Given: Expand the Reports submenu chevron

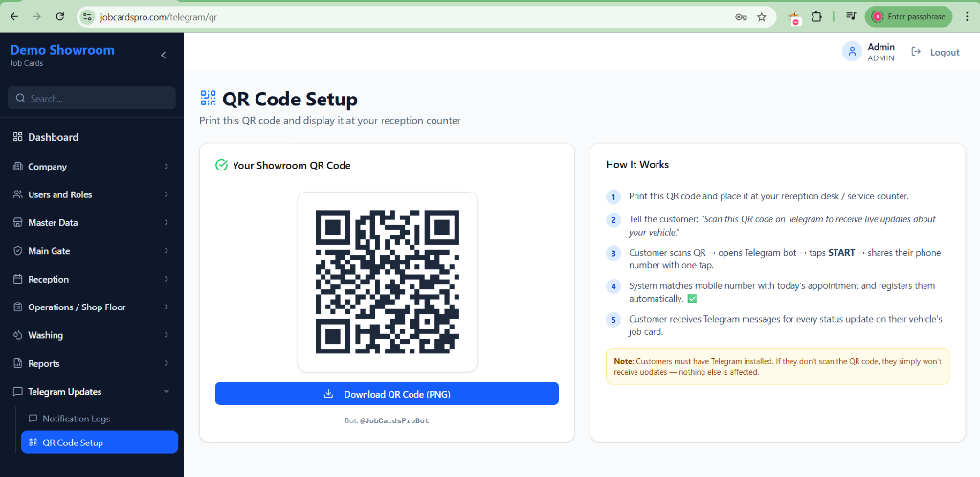Looking at the screenshot, I should [x=167, y=364].
